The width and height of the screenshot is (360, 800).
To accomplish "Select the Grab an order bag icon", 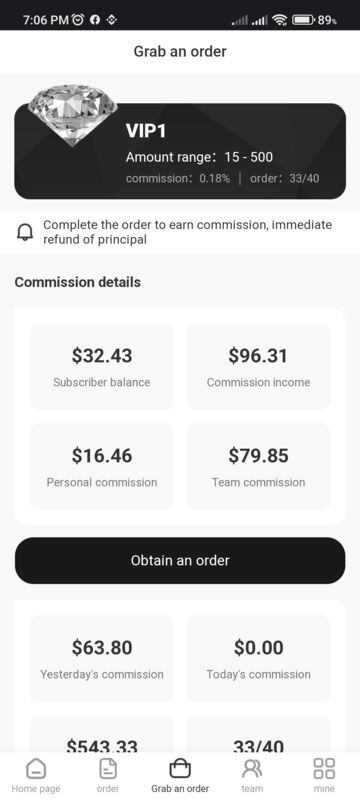I will [179, 768].
